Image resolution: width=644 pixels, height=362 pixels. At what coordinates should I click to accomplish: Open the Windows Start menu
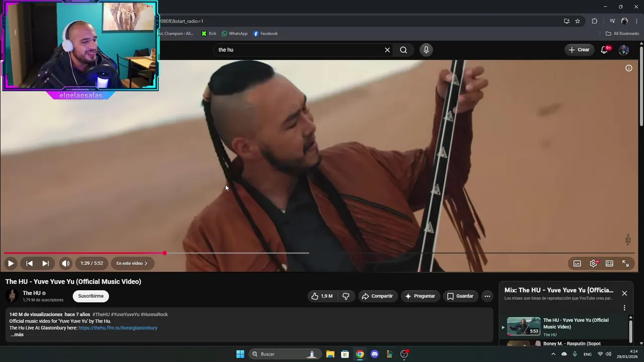tap(240, 354)
